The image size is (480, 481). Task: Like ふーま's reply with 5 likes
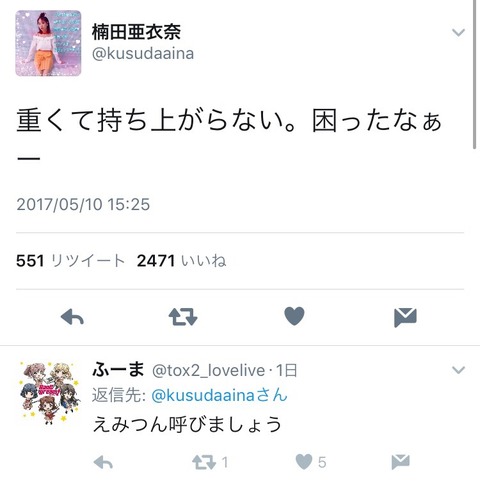click(311, 462)
